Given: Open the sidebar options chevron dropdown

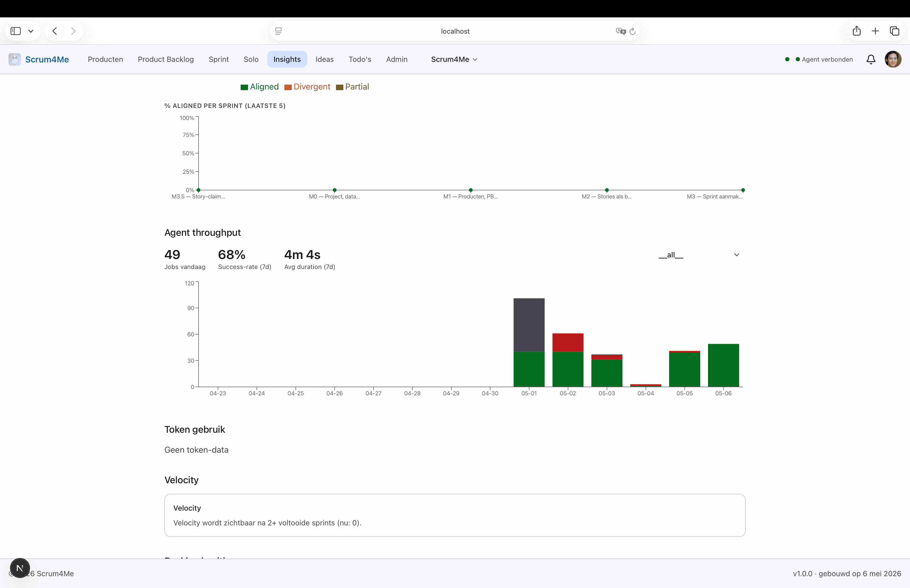Looking at the screenshot, I should [x=31, y=31].
